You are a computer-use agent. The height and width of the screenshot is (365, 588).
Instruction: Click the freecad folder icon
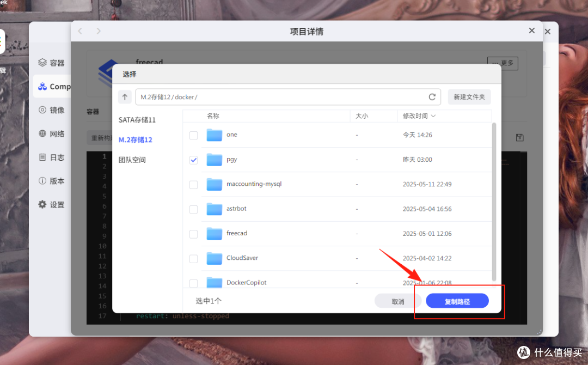[x=214, y=234]
